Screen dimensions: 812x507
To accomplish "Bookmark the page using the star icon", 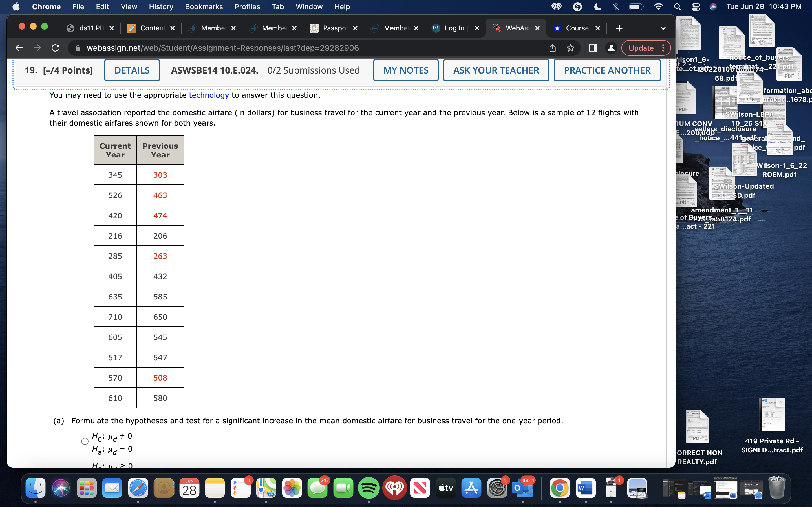I will click(570, 48).
